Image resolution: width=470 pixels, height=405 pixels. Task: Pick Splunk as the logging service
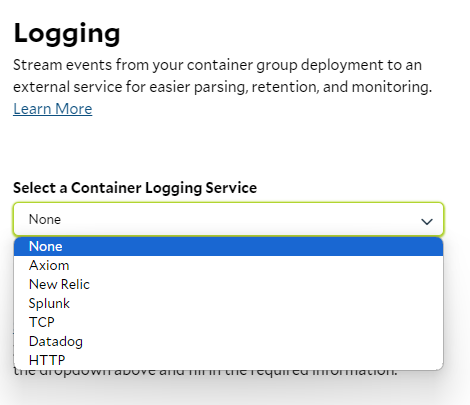tap(228, 303)
